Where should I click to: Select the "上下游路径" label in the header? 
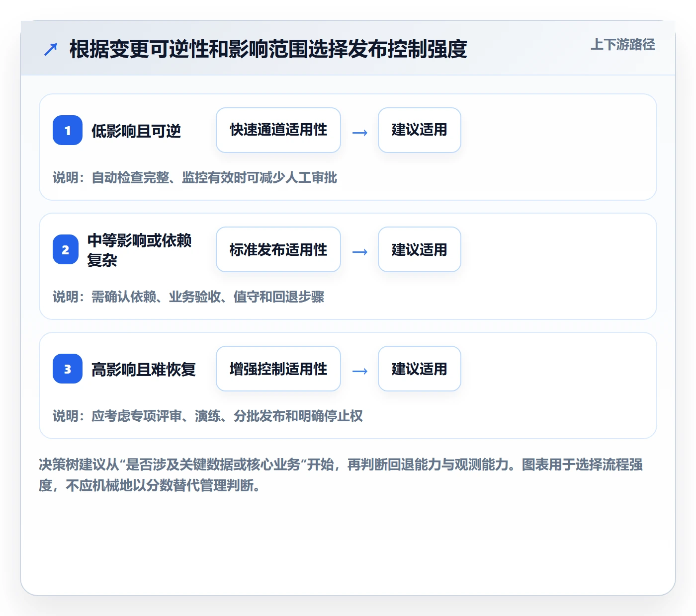(x=623, y=45)
